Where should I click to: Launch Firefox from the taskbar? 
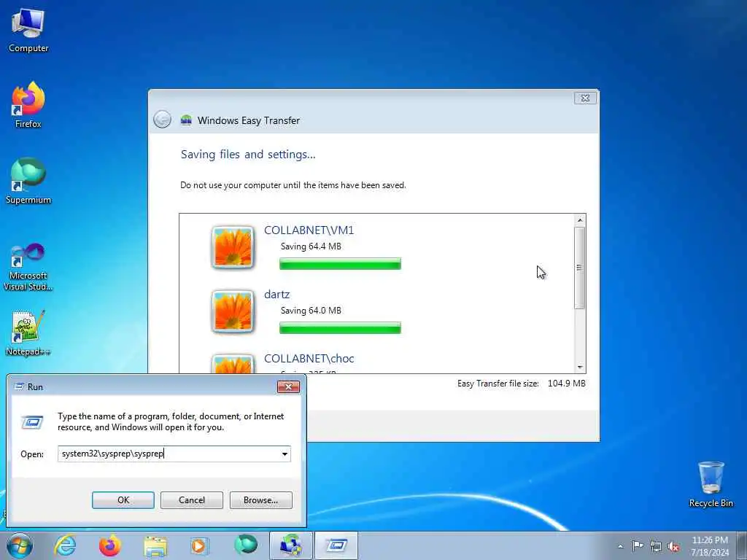pos(110,545)
